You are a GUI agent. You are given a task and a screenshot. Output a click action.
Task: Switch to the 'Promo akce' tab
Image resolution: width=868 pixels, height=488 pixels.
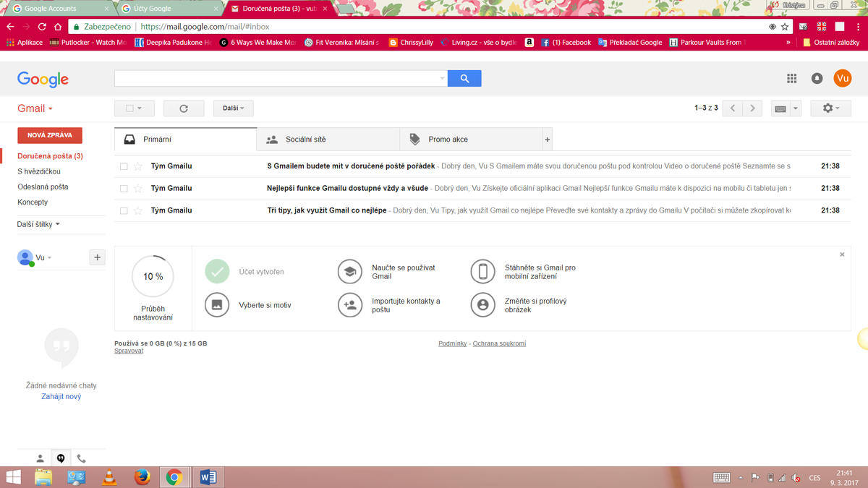click(448, 140)
